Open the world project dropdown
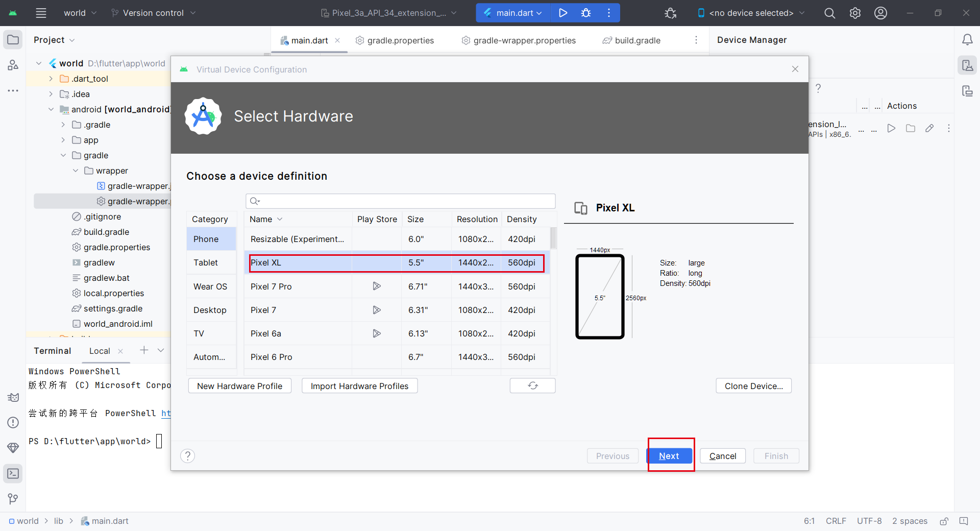 79,13
